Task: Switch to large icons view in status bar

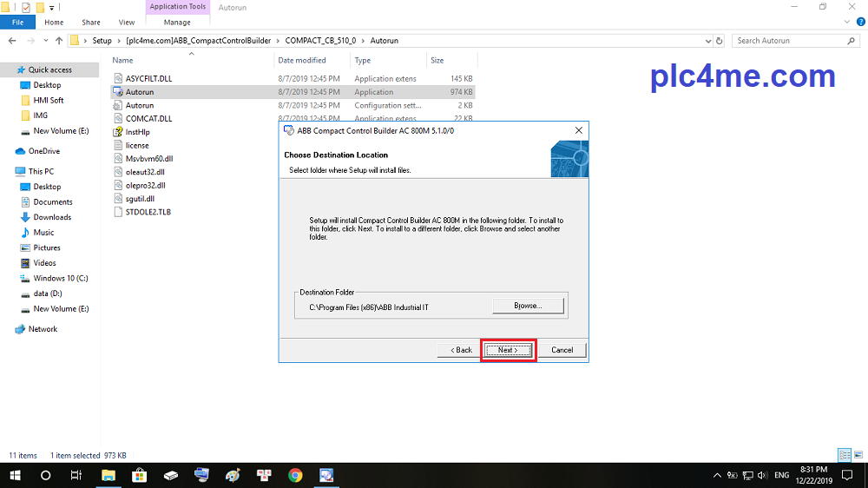Action: [858, 455]
